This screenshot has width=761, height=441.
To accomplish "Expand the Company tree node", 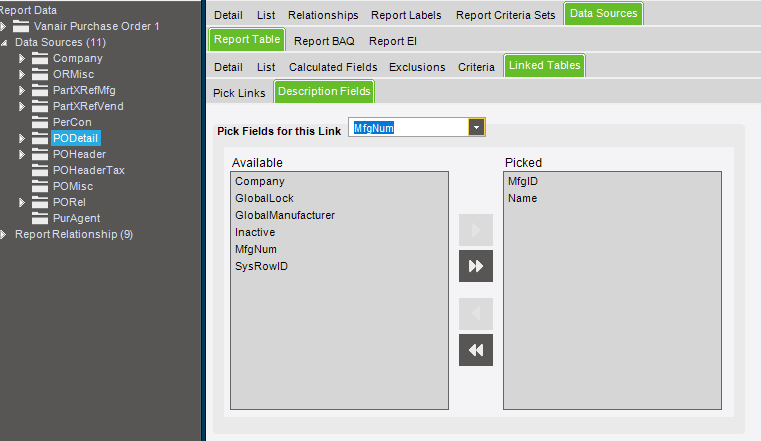I will (21, 59).
